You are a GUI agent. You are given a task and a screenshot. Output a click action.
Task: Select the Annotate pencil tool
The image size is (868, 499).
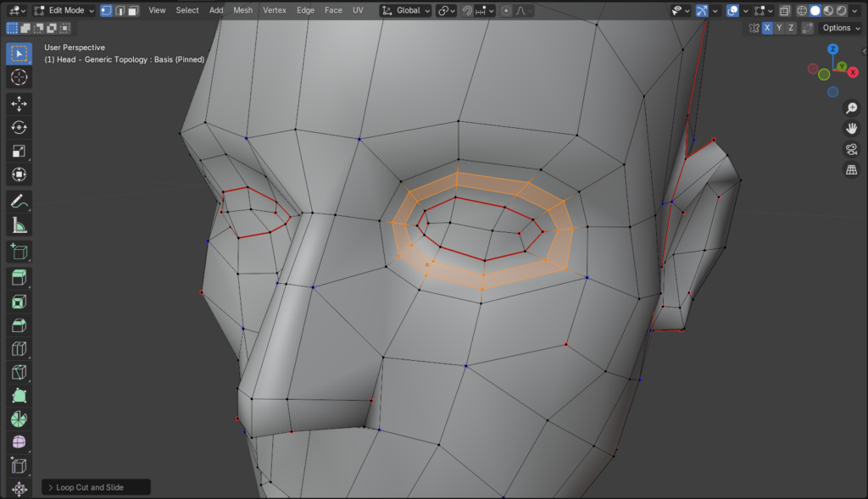(19, 202)
